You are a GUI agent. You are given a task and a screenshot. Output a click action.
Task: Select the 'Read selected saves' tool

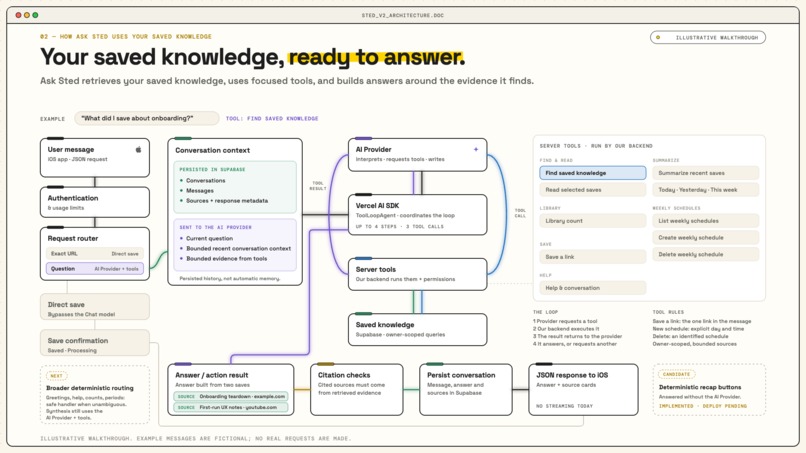[593, 190]
